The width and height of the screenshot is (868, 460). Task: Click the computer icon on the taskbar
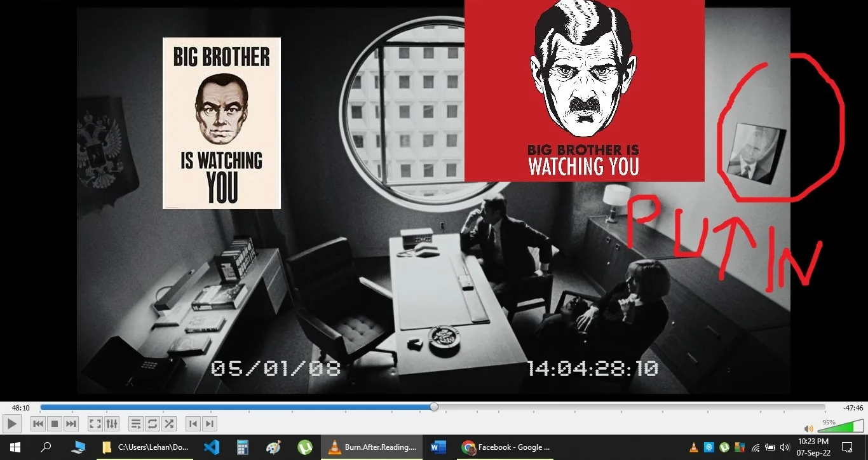(x=79, y=447)
